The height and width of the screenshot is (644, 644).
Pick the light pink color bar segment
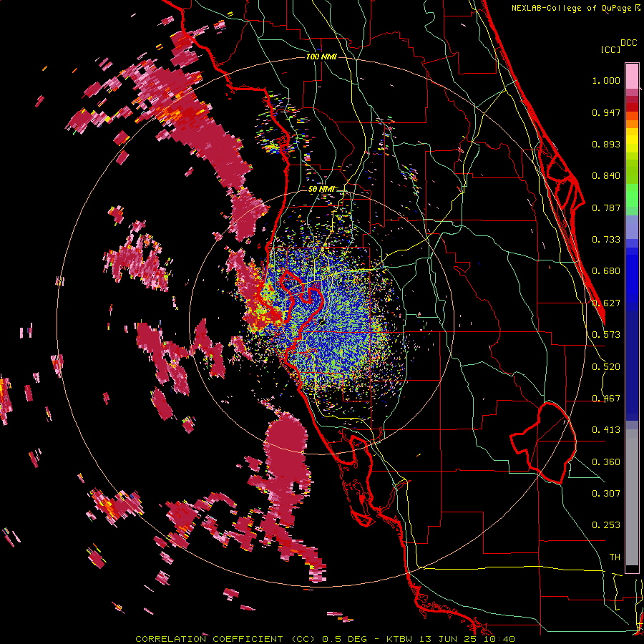tap(632, 76)
